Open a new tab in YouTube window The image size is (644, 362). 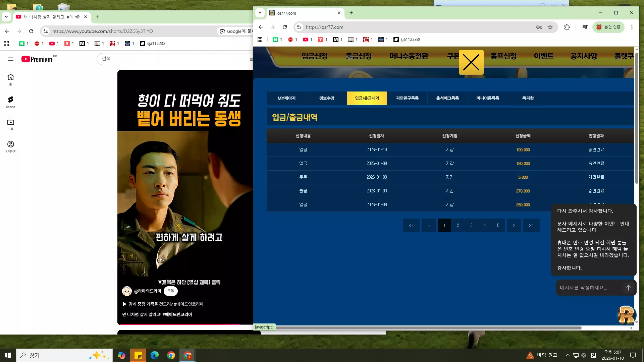coord(98,17)
